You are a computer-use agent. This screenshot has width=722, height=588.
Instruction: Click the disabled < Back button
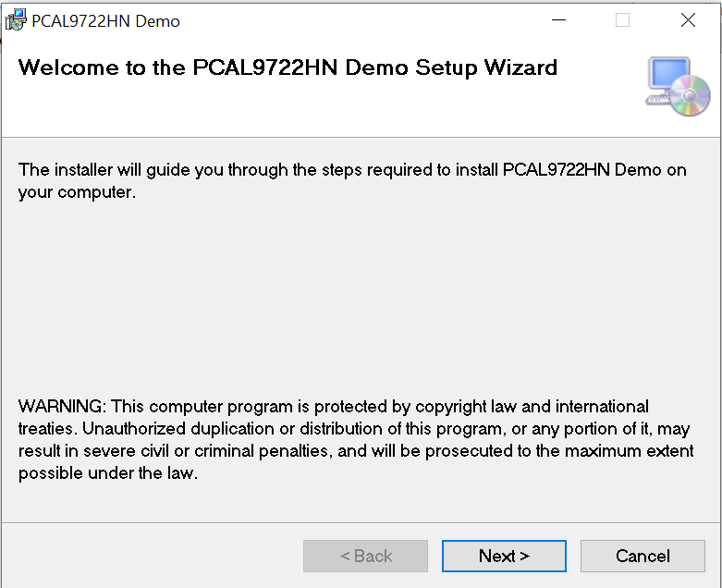[365, 556]
